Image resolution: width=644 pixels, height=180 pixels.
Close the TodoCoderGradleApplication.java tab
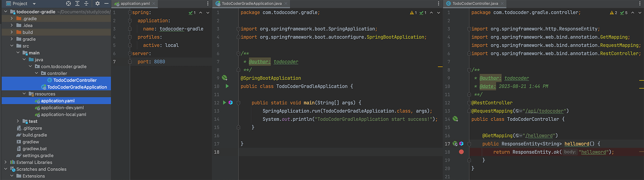tap(286, 4)
